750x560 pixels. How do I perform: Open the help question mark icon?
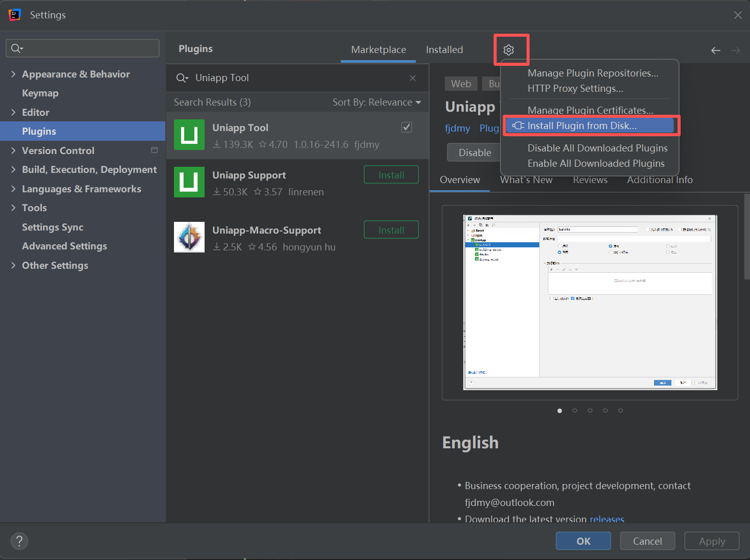(19, 541)
